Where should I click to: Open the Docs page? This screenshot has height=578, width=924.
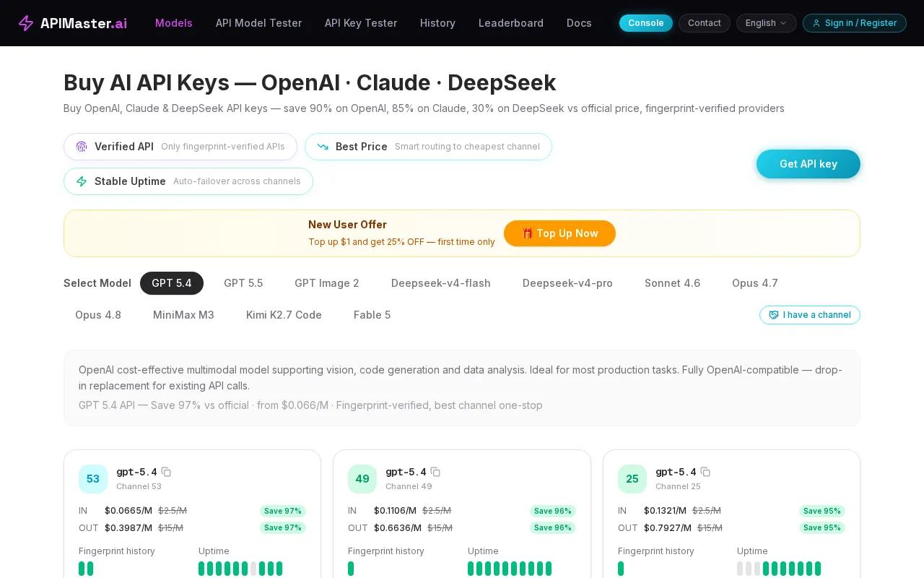579,23
